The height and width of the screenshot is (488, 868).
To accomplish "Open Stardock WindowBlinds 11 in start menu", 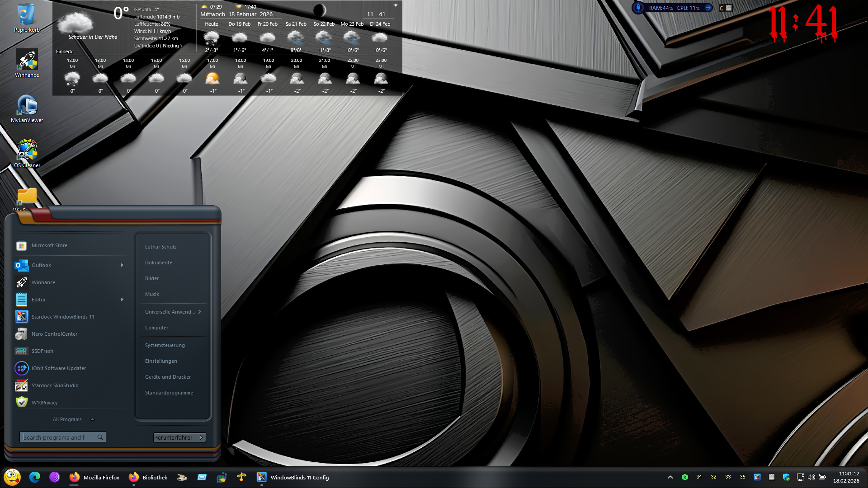I will click(62, 317).
